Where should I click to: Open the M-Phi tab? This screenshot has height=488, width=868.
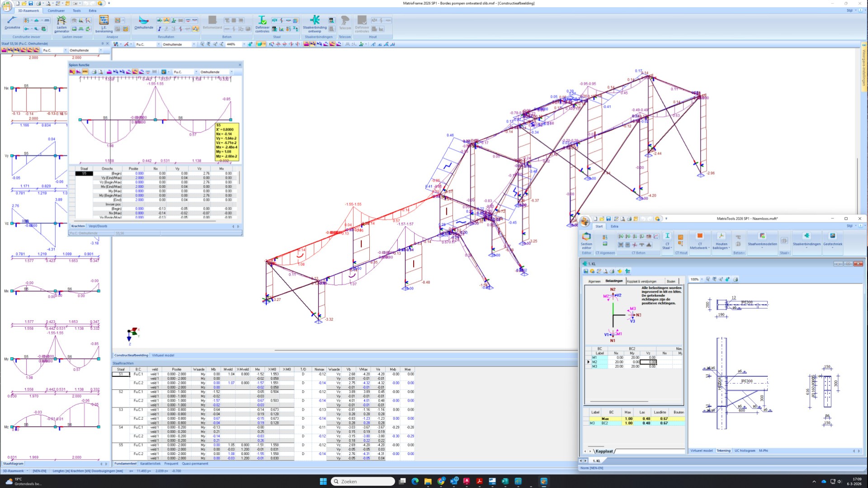click(x=763, y=451)
